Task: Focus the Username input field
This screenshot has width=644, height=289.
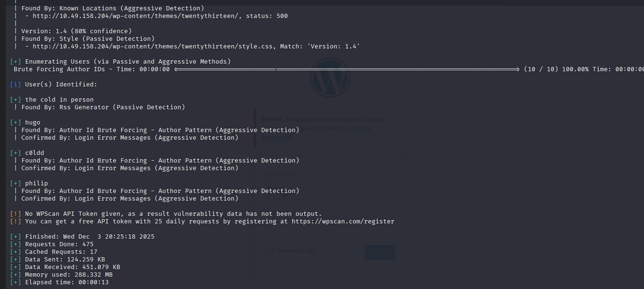Action: [x=330, y=189]
